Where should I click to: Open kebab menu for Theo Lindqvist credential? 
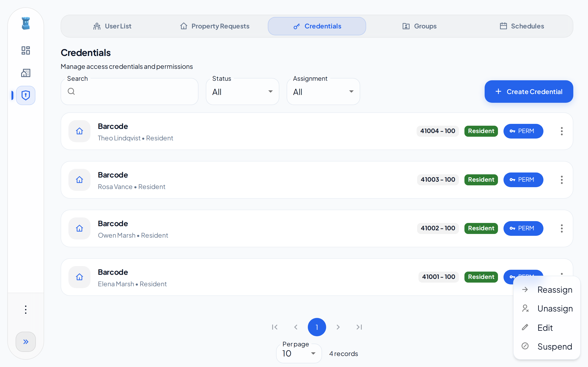(x=562, y=131)
